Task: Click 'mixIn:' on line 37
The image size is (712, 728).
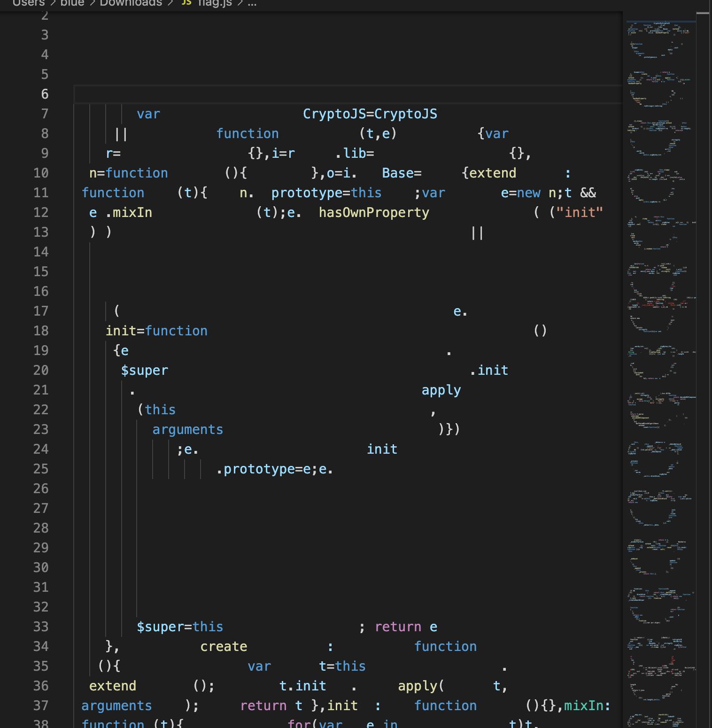Action: click(x=587, y=706)
